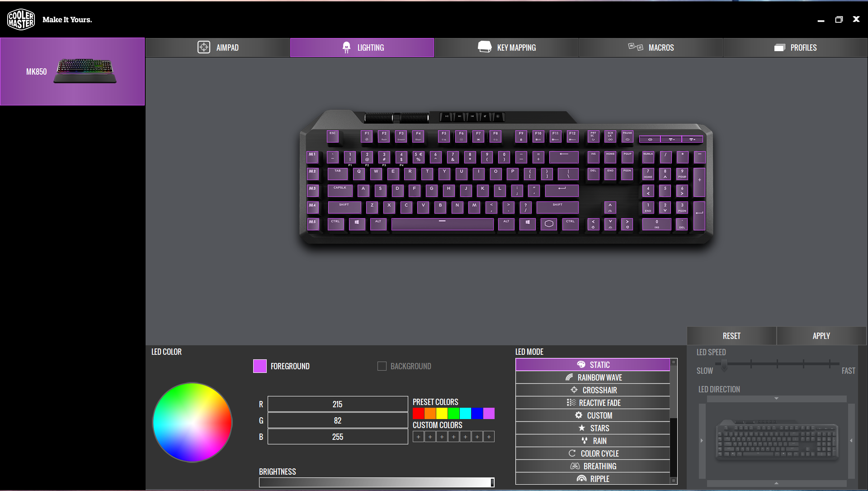Screen dimensions: 868x491
Task: Enable the Background color checkbox
Action: 382,366
